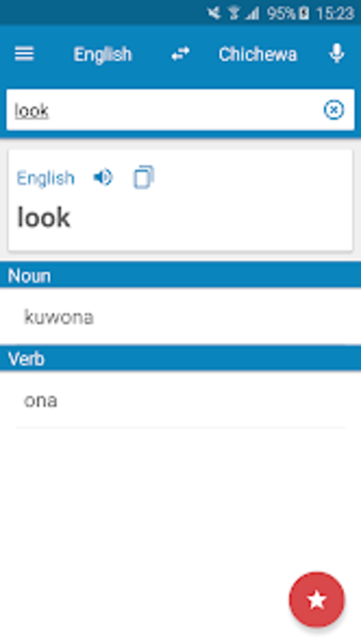Tap the English label in result card

tap(46, 178)
